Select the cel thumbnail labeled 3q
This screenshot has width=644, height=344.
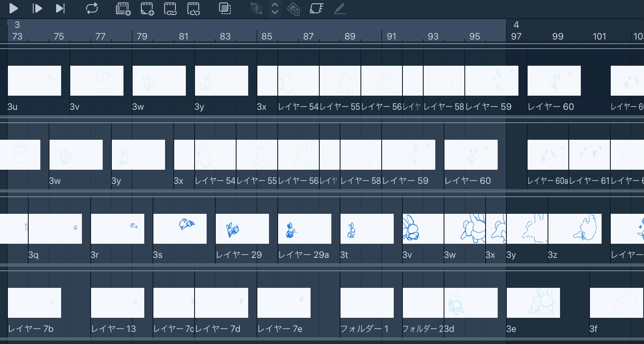click(x=55, y=229)
